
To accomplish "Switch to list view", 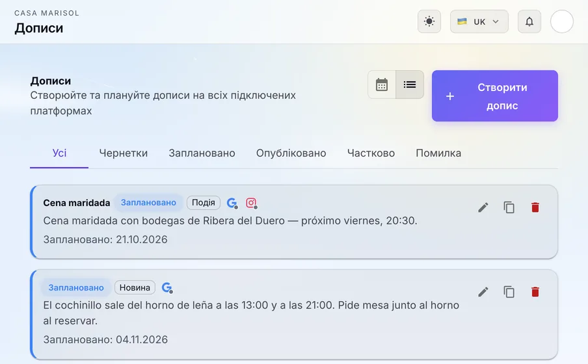I will tap(410, 84).
